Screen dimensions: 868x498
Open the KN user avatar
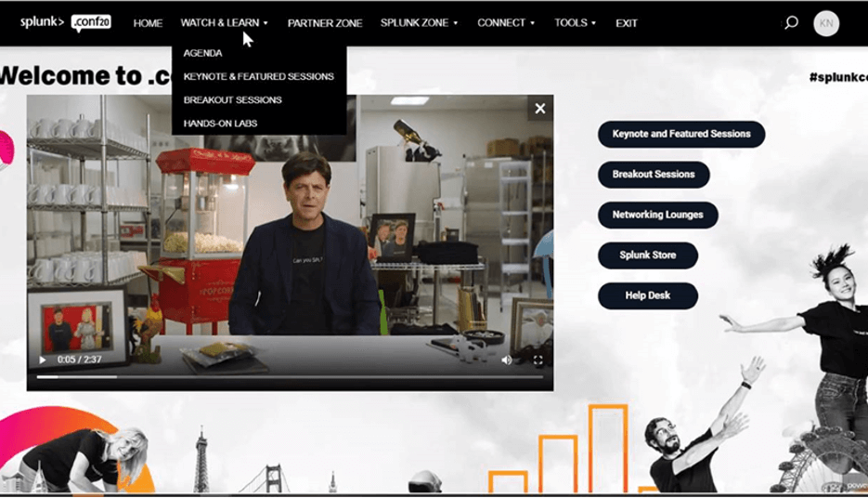coord(826,23)
